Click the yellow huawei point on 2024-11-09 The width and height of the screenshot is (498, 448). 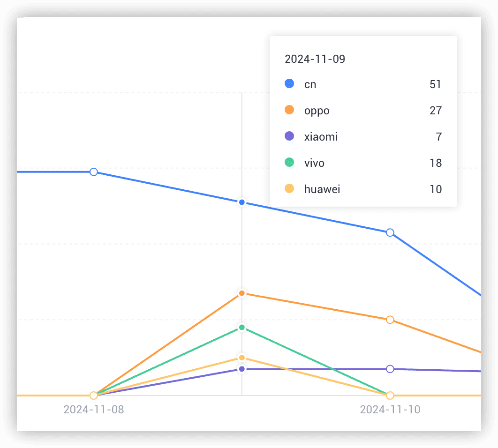[x=242, y=358]
